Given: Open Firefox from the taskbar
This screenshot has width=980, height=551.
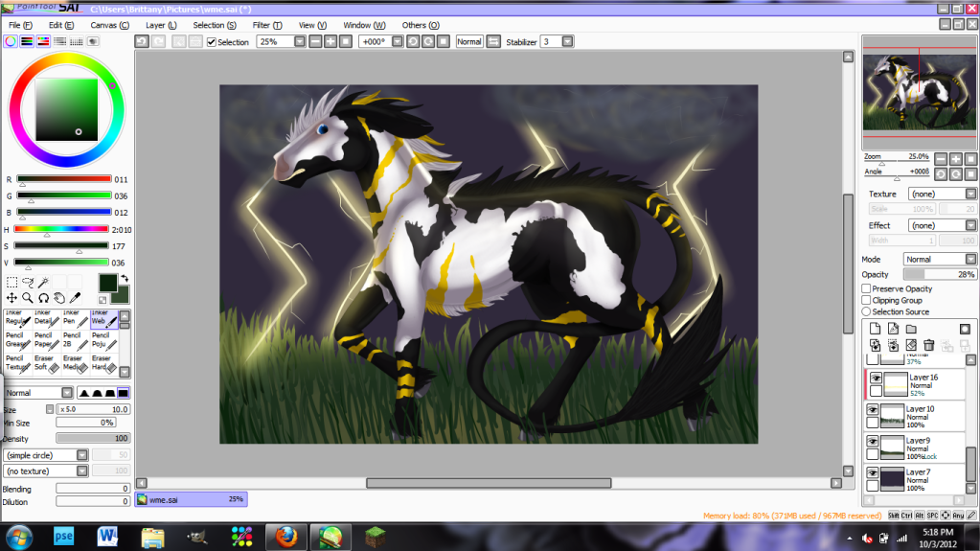Looking at the screenshot, I should pyautogui.click(x=286, y=537).
